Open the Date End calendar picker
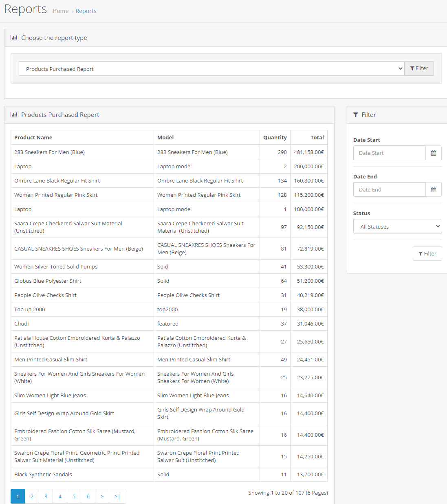447x504 pixels. click(434, 189)
